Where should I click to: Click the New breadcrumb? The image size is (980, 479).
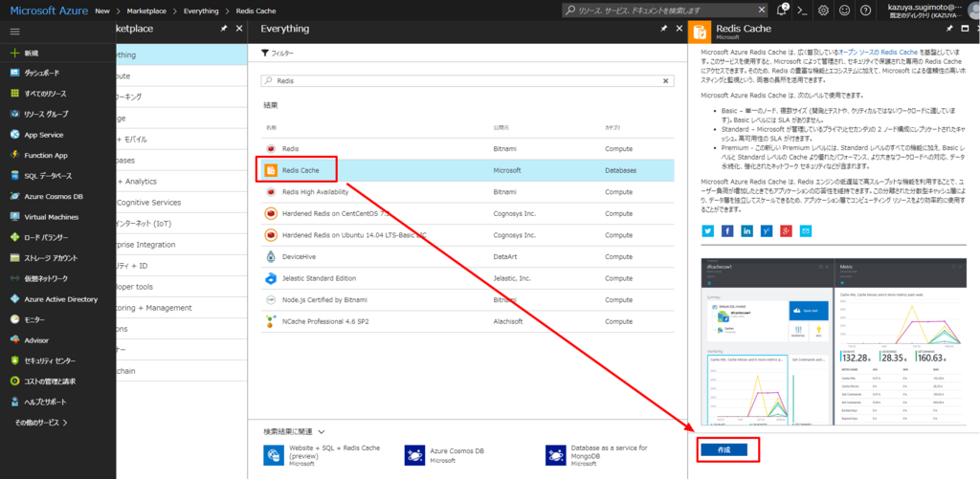click(102, 11)
